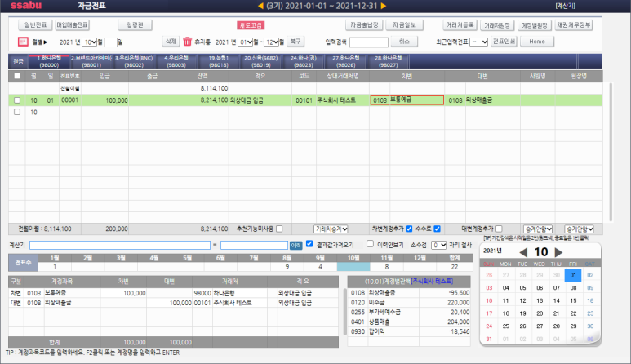The image size is (631, 364).
Task: Show previous month in calendar
Action: [523, 252]
